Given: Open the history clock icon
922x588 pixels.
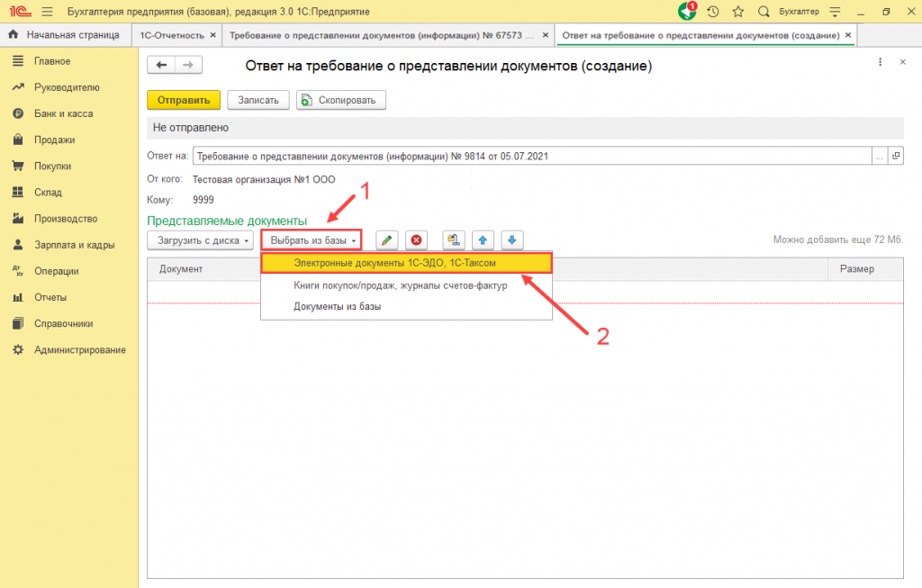Looking at the screenshot, I should (713, 11).
